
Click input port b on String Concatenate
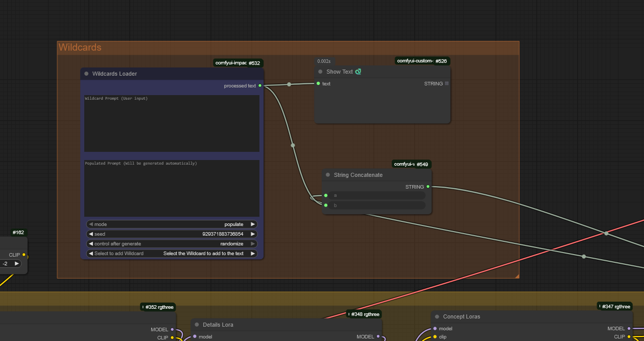point(326,205)
